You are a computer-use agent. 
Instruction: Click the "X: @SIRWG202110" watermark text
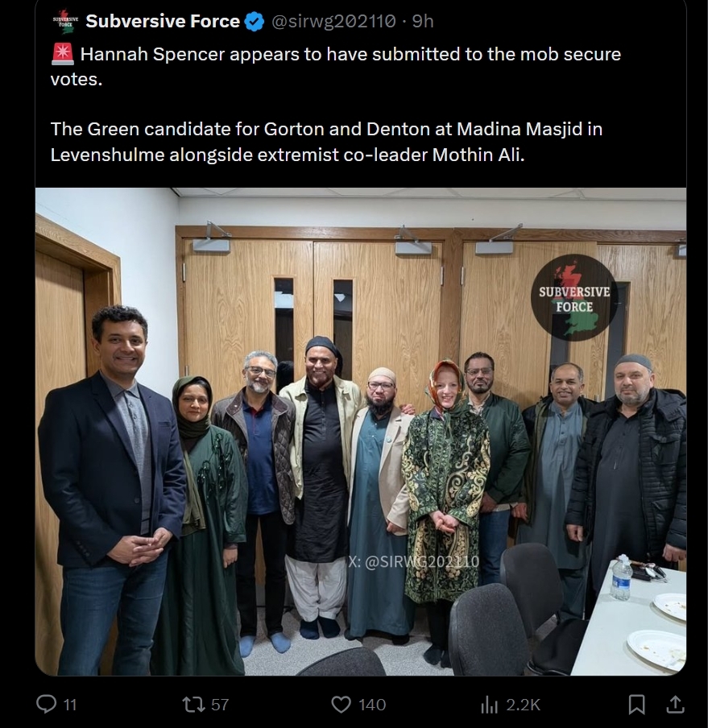point(413,561)
